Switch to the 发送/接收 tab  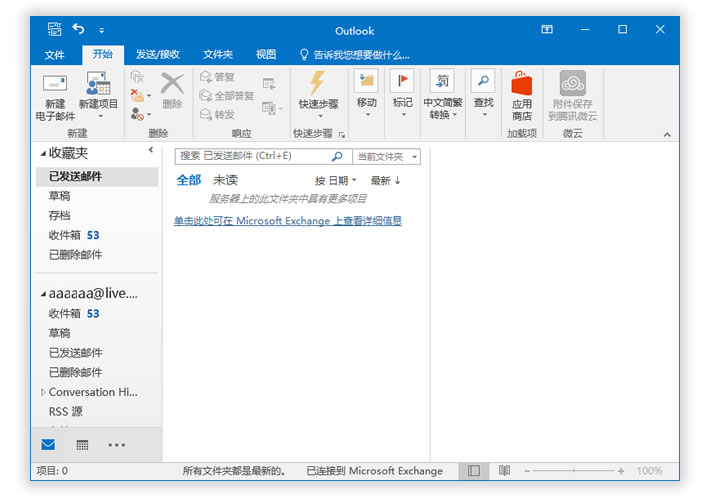click(158, 55)
